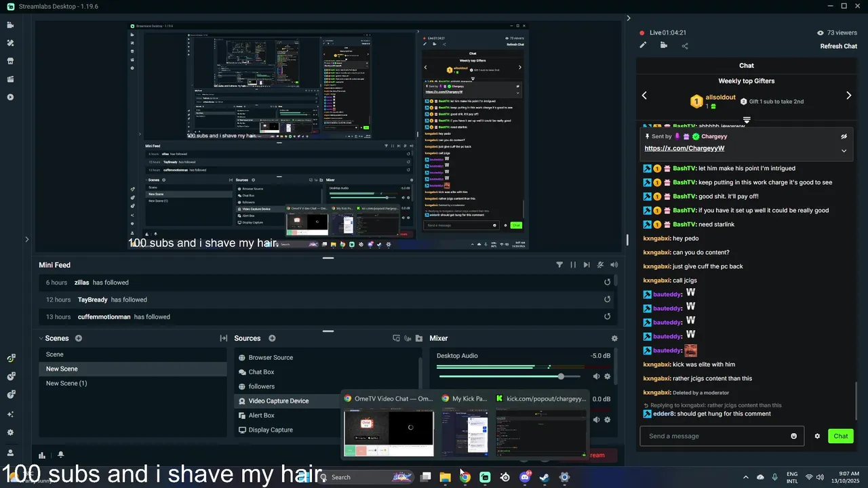Filter events in Mini Feed
Viewport: 868px width, 488px height.
559,265
